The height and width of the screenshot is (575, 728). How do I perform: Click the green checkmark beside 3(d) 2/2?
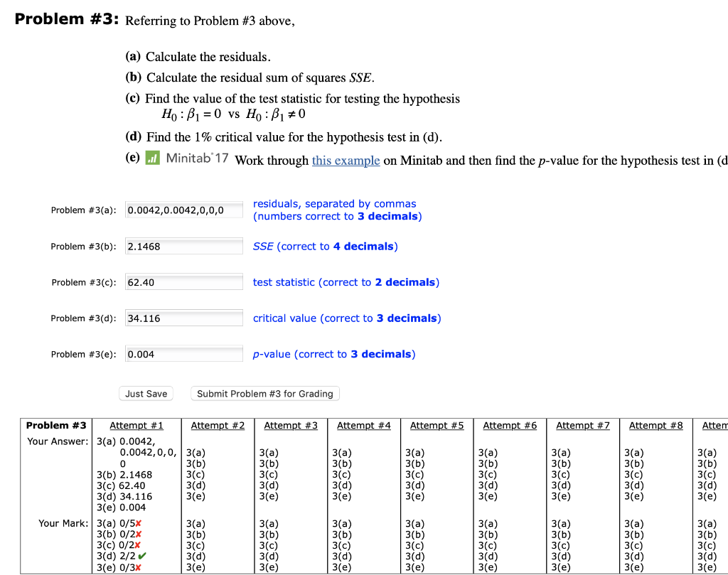pos(141,556)
